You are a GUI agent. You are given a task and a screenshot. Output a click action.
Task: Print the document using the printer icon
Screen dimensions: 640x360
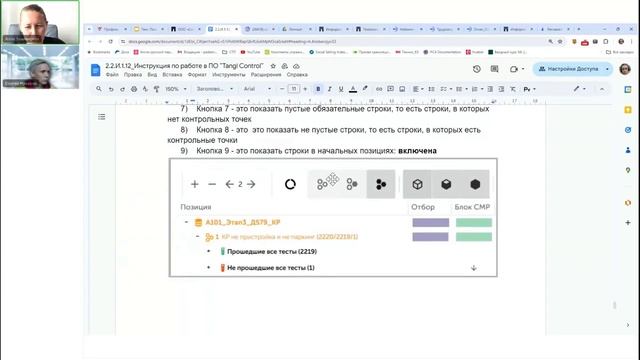[x=134, y=89]
